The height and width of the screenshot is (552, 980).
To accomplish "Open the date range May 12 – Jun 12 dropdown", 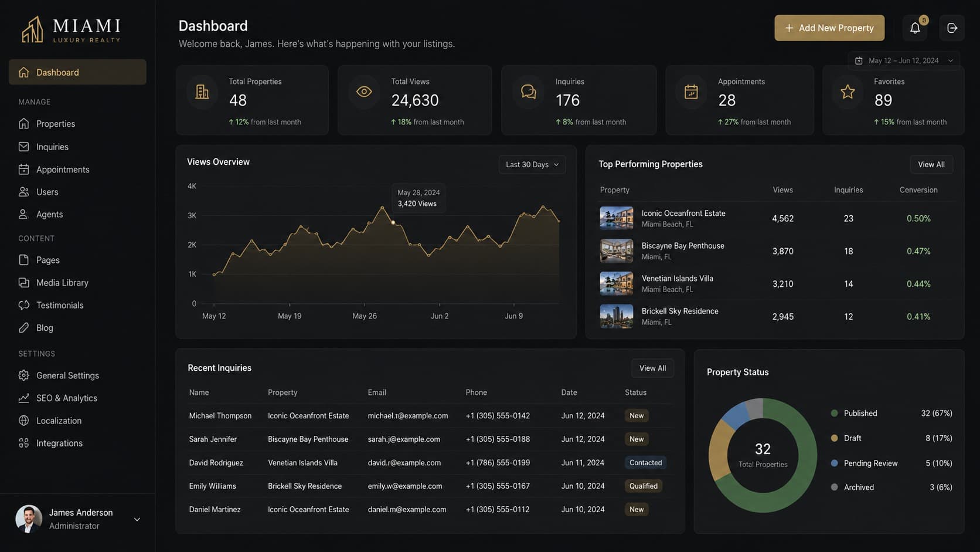I will [904, 60].
